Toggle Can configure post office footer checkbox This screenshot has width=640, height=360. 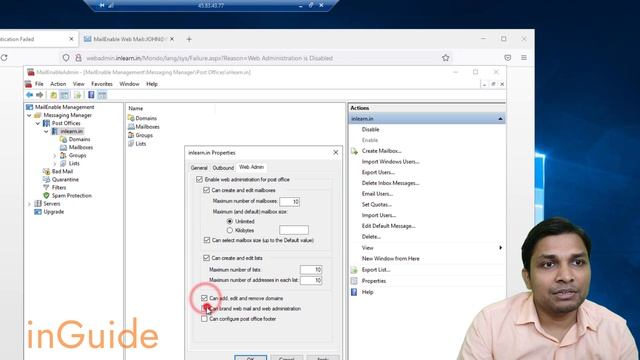[x=204, y=319]
